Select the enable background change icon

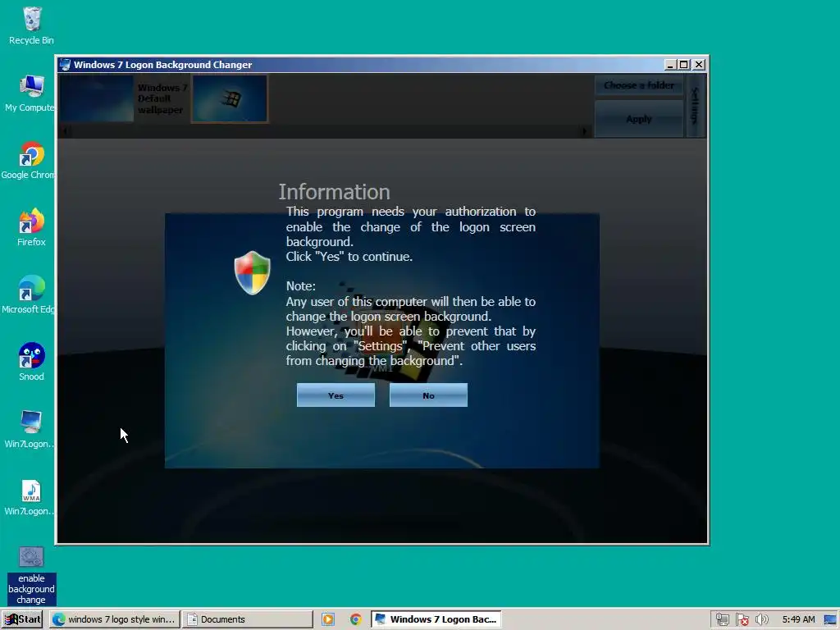[x=31, y=576]
